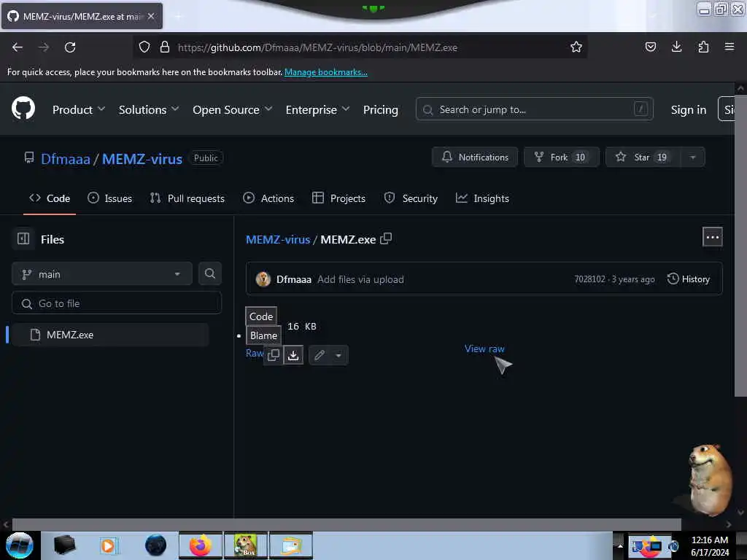The image size is (747, 560).
Task: Open the hamster Box taskbar app
Action: 245,545
